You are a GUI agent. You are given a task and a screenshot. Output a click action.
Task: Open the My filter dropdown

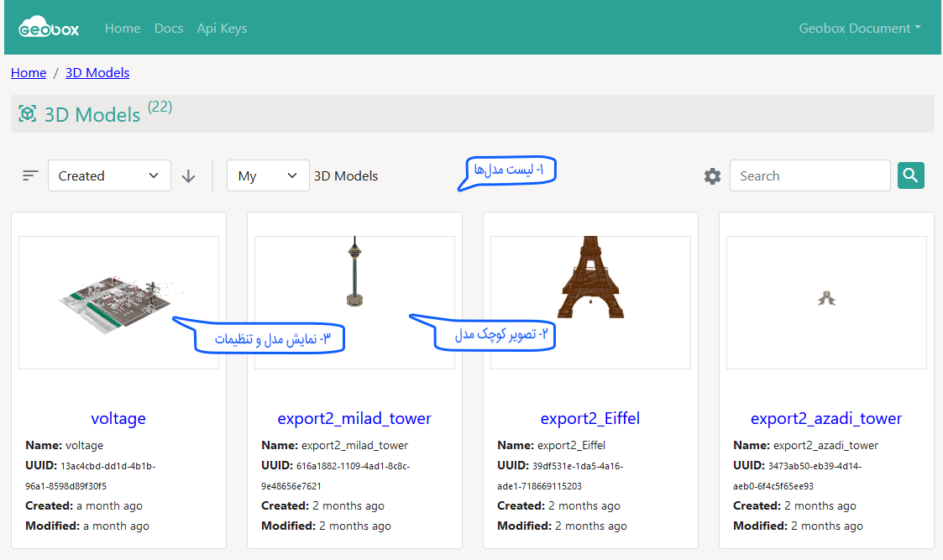[268, 175]
